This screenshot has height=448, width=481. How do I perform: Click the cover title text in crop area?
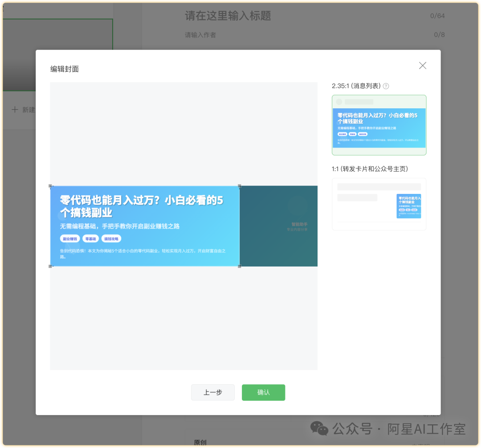[142, 206]
